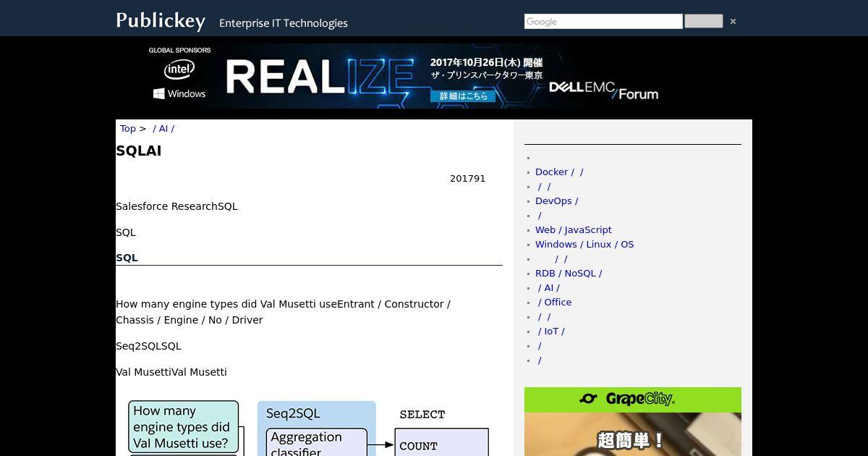Open the DevOps category link
Screen dimensions: 868x456
click(x=556, y=201)
